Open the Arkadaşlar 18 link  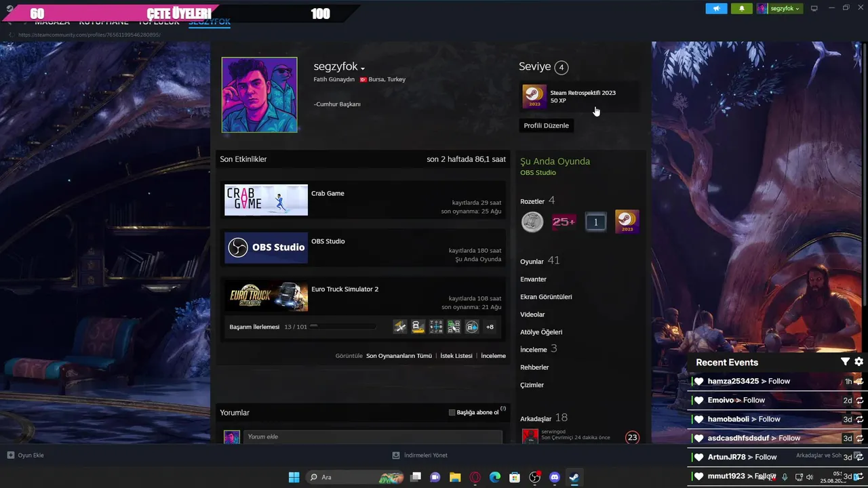(544, 418)
